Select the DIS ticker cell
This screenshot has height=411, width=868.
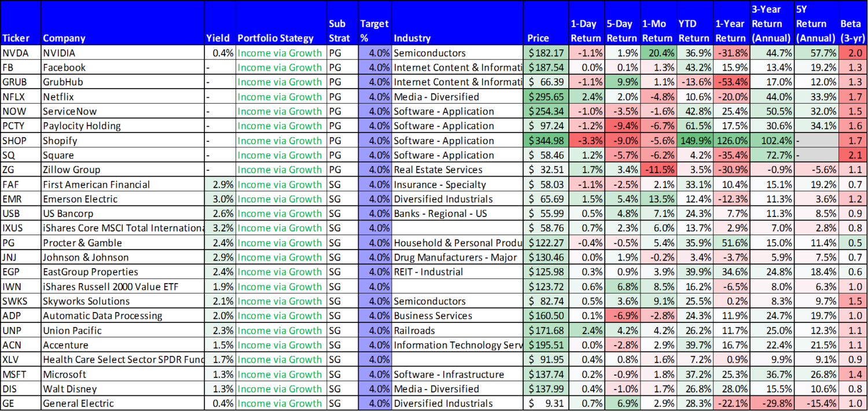[x=21, y=389]
